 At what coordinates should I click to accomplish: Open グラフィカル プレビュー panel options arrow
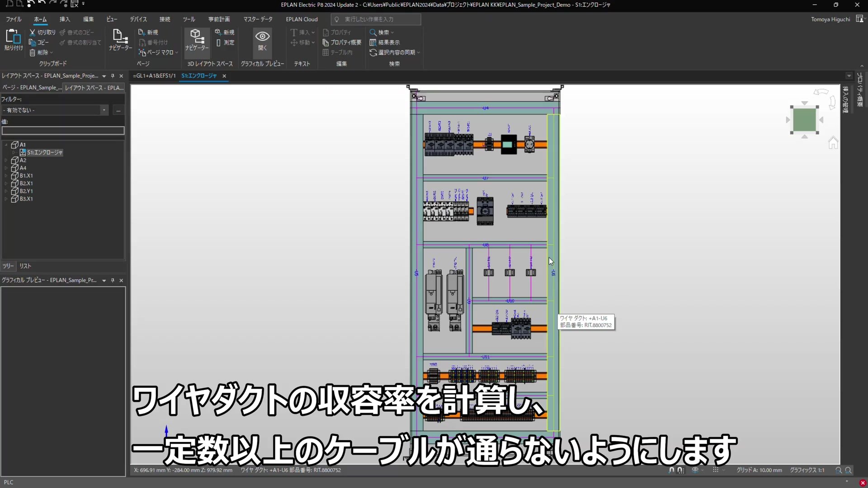(x=104, y=281)
